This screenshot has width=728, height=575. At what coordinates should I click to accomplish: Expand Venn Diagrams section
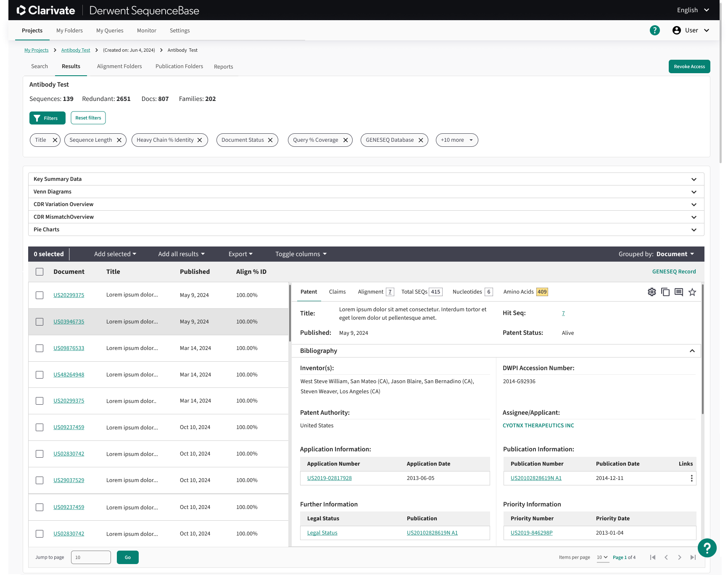(366, 192)
